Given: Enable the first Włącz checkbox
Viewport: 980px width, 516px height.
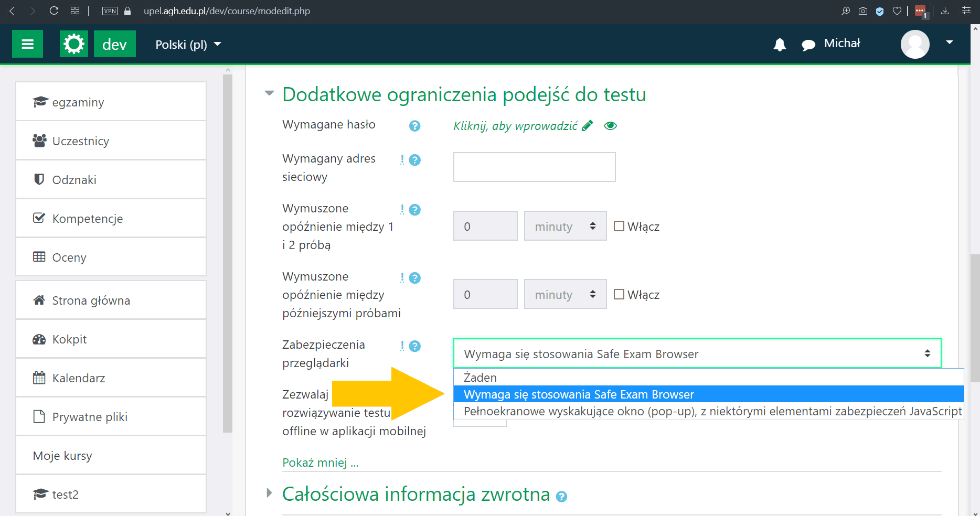Looking at the screenshot, I should [x=620, y=225].
